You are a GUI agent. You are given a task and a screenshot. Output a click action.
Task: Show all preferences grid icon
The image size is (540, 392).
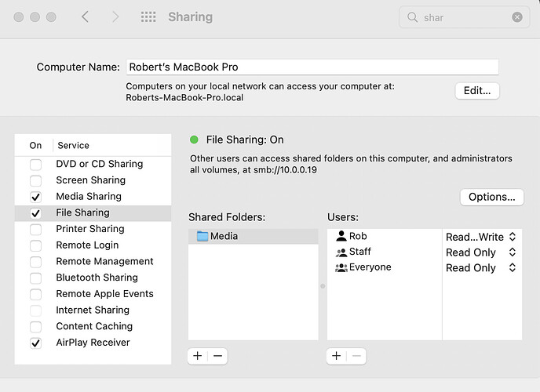[148, 16]
